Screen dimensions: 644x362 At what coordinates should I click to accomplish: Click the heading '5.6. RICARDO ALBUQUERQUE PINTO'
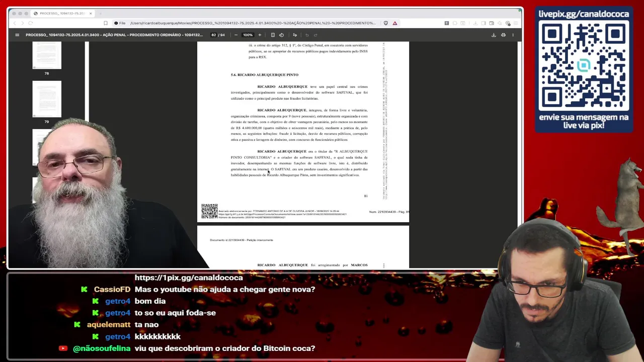pos(265,74)
